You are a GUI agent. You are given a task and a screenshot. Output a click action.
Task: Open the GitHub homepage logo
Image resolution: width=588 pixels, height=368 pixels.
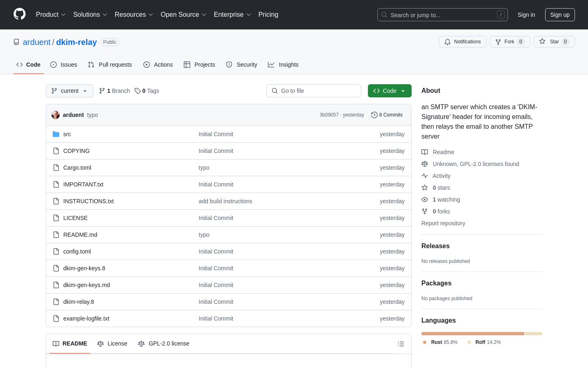click(20, 14)
